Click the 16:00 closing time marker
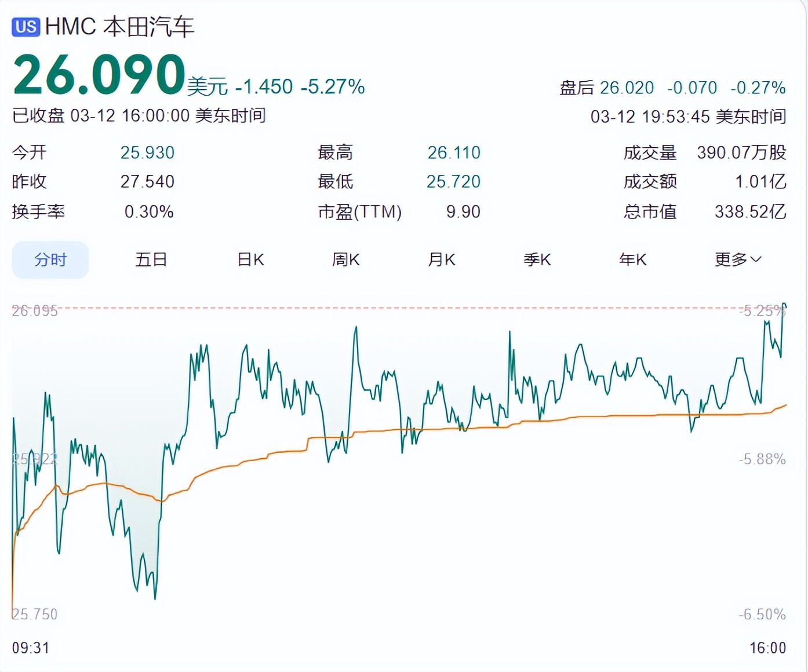This screenshot has height=672, width=808. [767, 648]
